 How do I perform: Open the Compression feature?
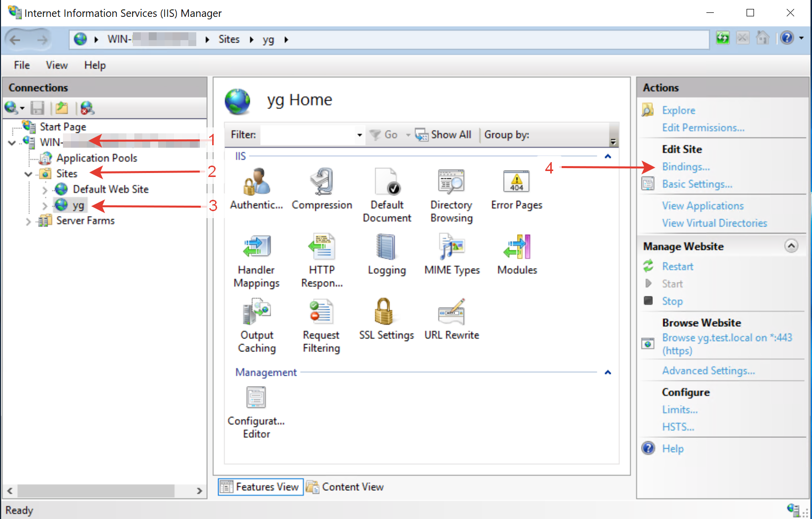pos(322,189)
